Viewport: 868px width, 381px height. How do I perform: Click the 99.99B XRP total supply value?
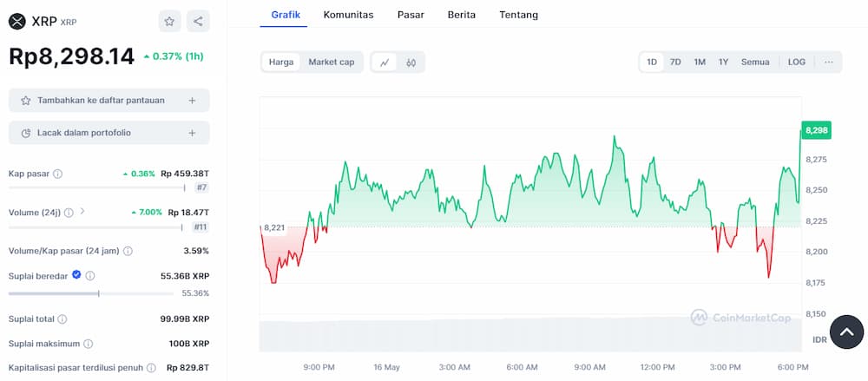tap(185, 319)
